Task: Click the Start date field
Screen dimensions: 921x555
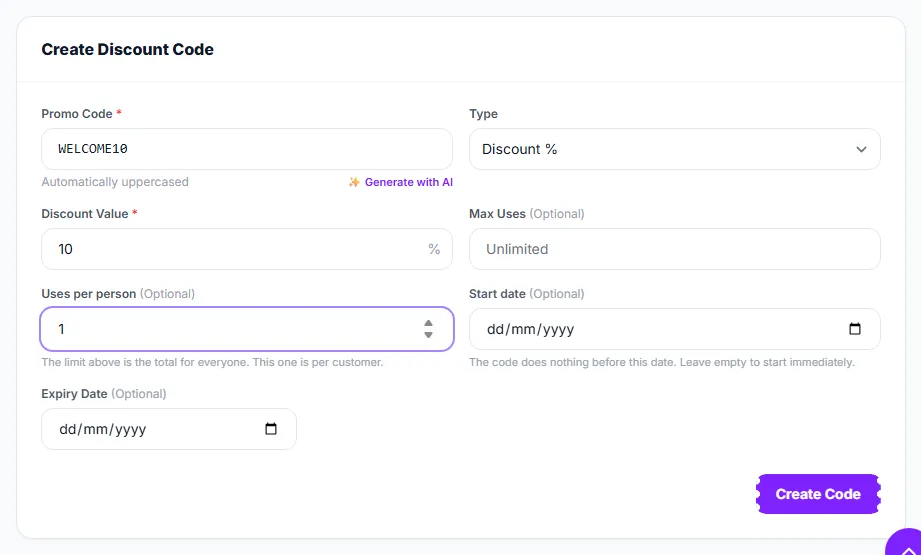Action: click(x=674, y=329)
